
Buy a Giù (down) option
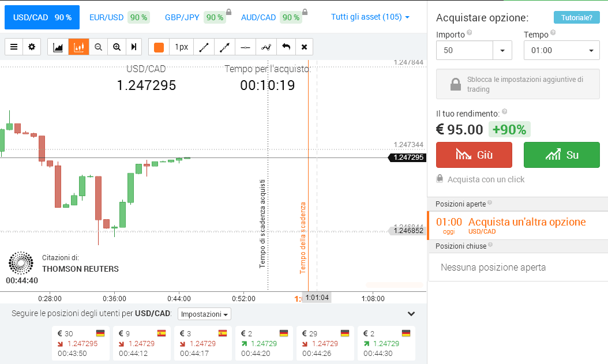pos(474,155)
